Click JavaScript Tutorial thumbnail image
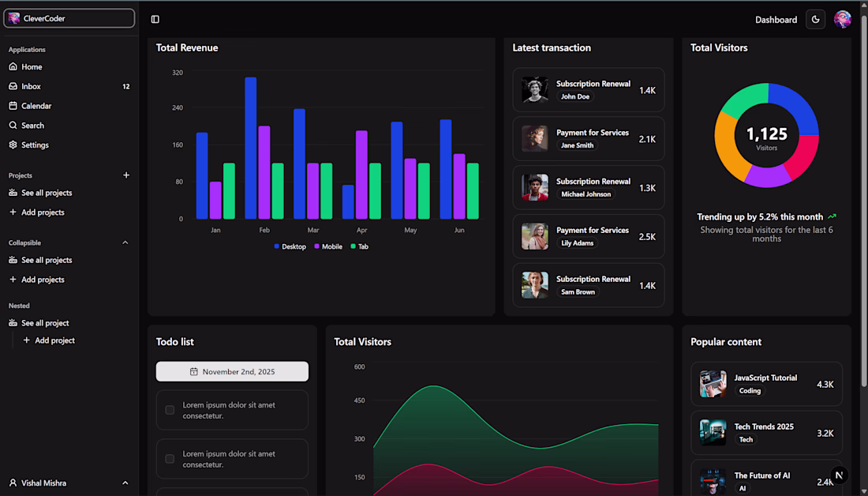 click(713, 384)
